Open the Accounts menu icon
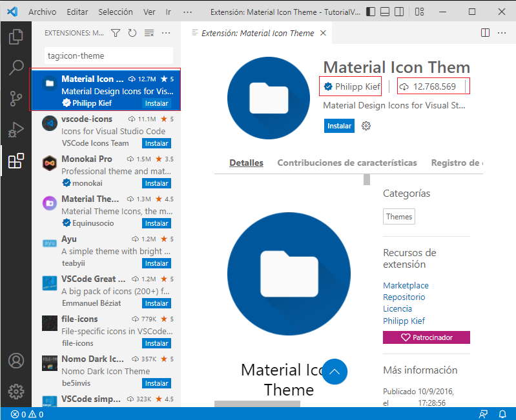This screenshot has width=516, height=420. [15, 361]
